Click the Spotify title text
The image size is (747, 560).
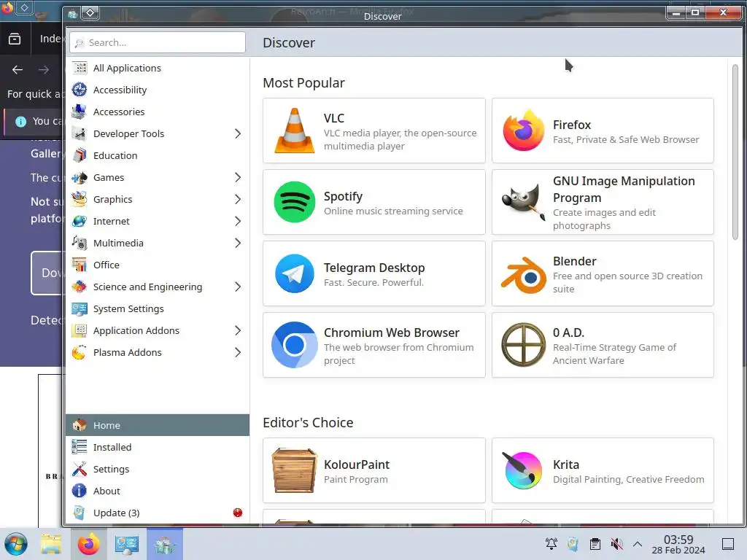pyautogui.click(x=343, y=196)
